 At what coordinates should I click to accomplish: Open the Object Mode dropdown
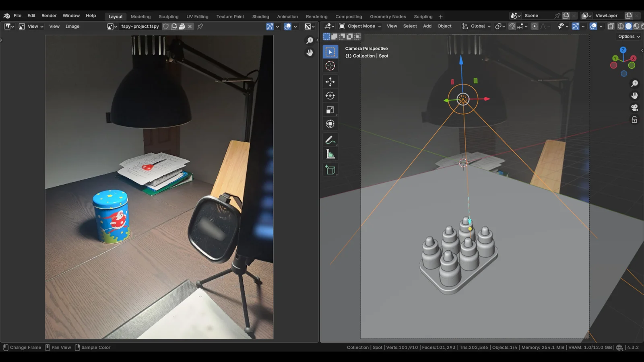tap(360, 26)
